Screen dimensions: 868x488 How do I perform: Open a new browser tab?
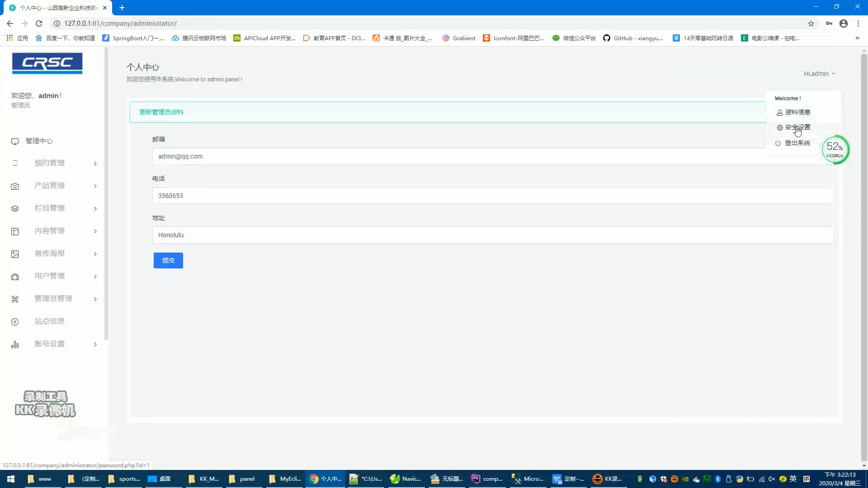pyautogui.click(x=122, y=8)
